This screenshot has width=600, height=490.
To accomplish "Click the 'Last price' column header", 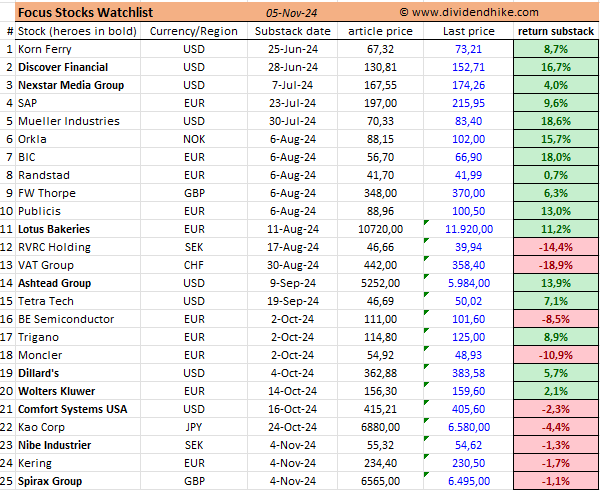I will click(x=469, y=31).
